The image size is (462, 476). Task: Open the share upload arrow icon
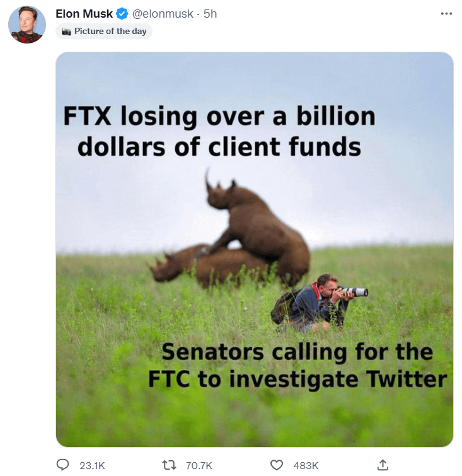click(383, 465)
